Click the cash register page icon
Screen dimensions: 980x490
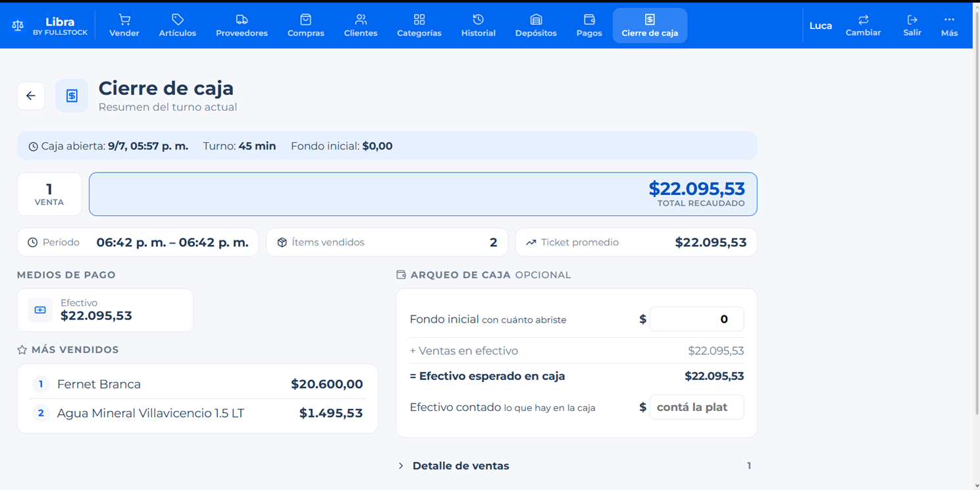tap(72, 96)
